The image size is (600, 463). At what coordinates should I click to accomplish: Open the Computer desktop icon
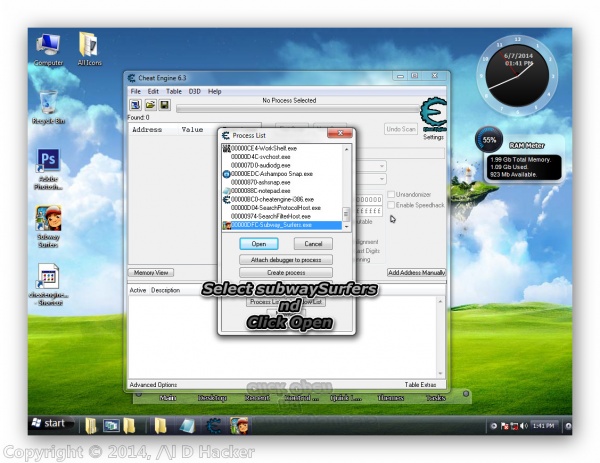(x=48, y=46)
